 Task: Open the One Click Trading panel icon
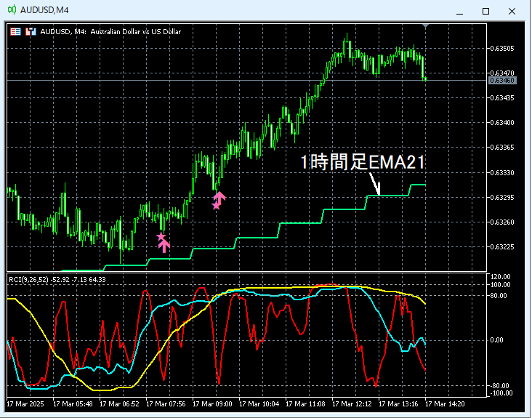click(x=31, y=32)
